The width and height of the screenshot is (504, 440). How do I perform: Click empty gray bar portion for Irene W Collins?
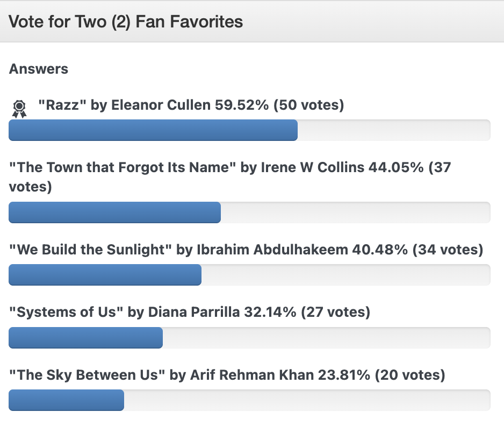click(x=355, y=212)
